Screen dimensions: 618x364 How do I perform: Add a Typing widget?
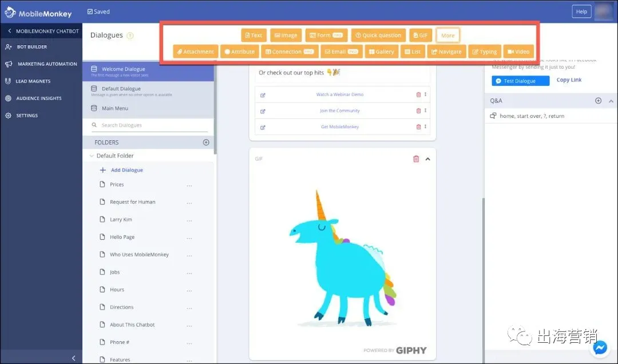coord(485,52)
